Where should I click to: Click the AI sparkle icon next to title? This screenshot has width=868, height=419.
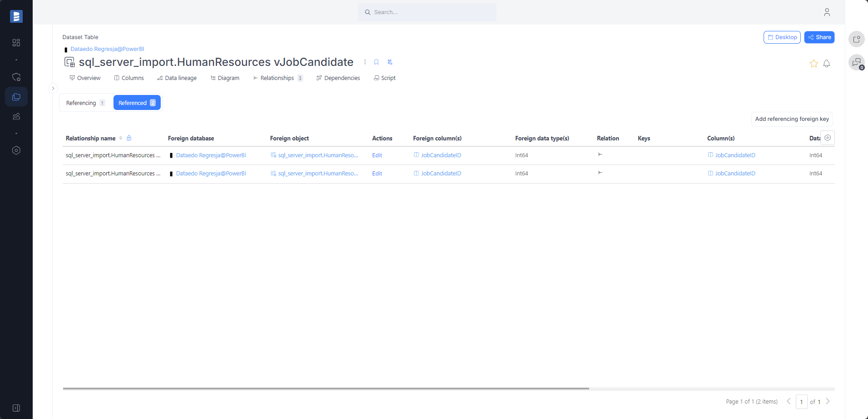click(x=390, y=62)
